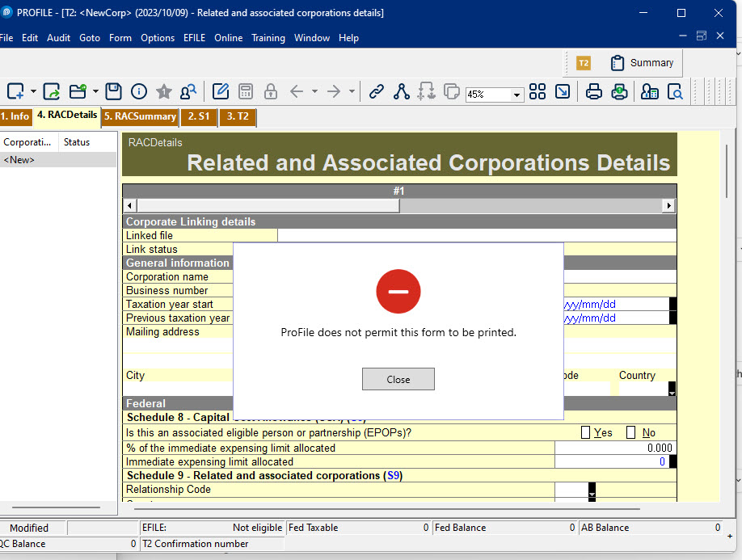
Task: Click the New file toolbar icon
Action: (x=15, y=91)
